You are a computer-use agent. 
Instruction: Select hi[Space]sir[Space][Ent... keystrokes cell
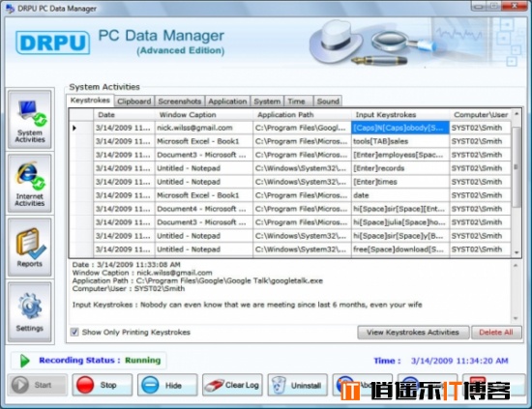click(400, 209)
